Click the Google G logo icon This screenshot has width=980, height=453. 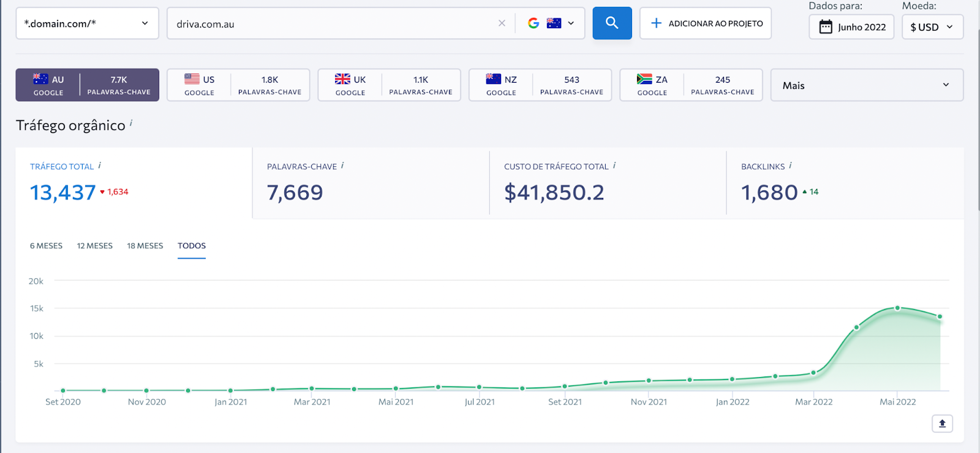(x=533, y=23)
